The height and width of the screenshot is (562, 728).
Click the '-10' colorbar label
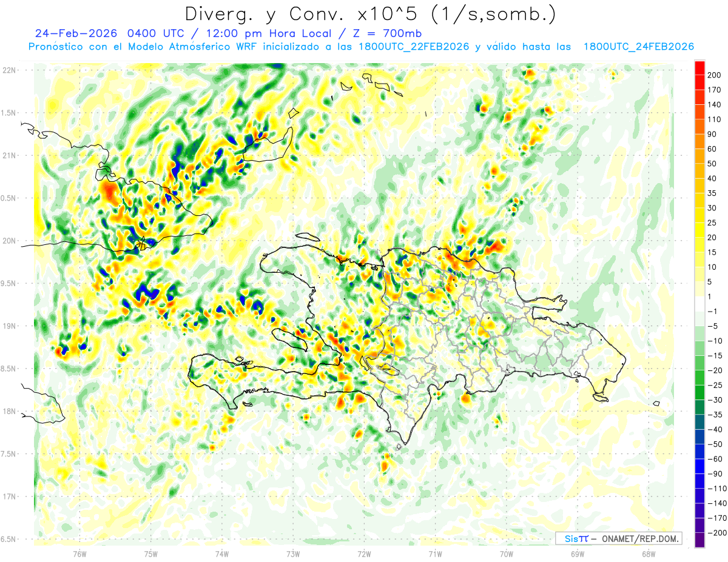click(715, 341)
